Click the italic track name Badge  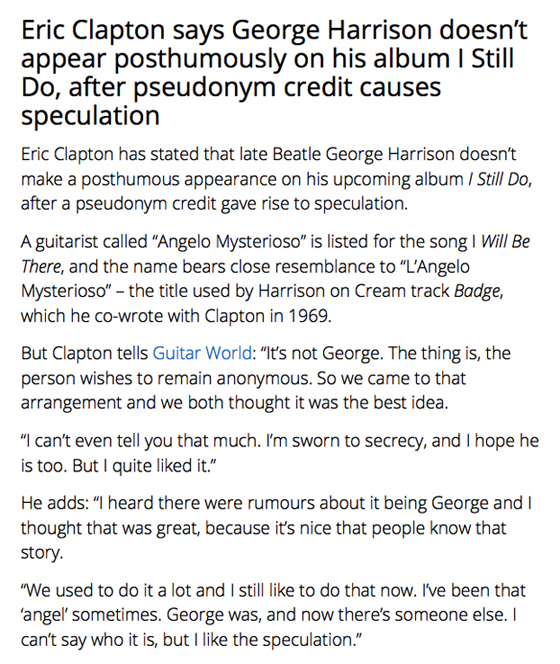[x=477, y=291]
